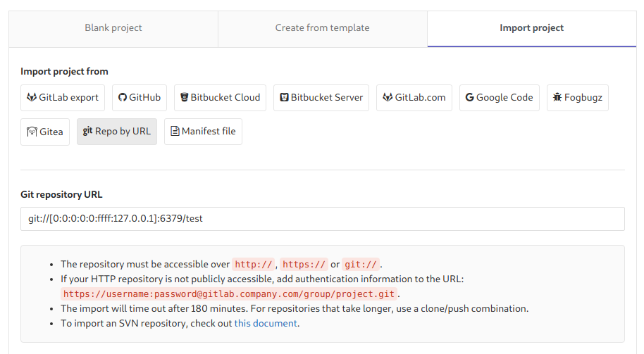
Task: Choose Manifest file import option
Action: [x=204, y=132]
